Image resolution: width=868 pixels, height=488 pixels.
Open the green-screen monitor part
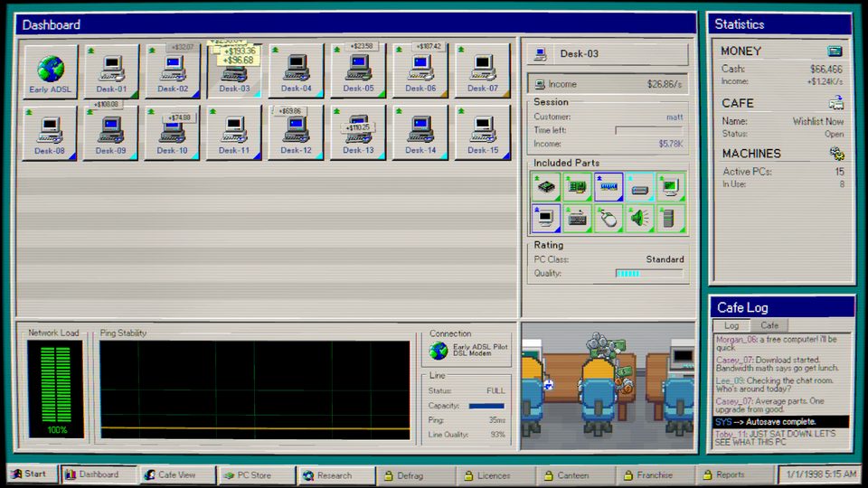[x=671, y=186]
